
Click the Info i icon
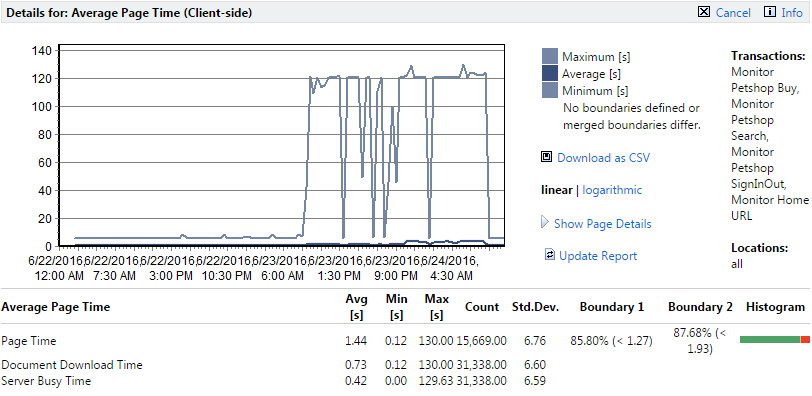click(x=770, y=12)
